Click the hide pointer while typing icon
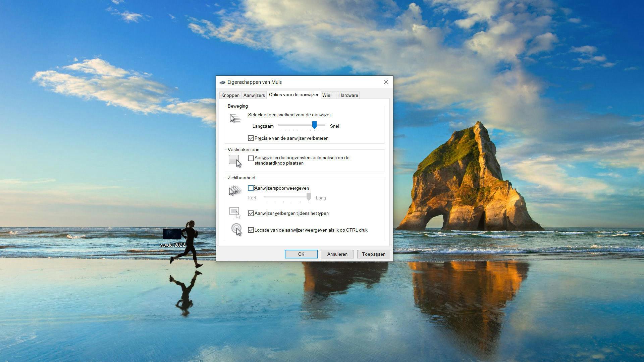Screen dimensions: 644x362 [235, 213]
